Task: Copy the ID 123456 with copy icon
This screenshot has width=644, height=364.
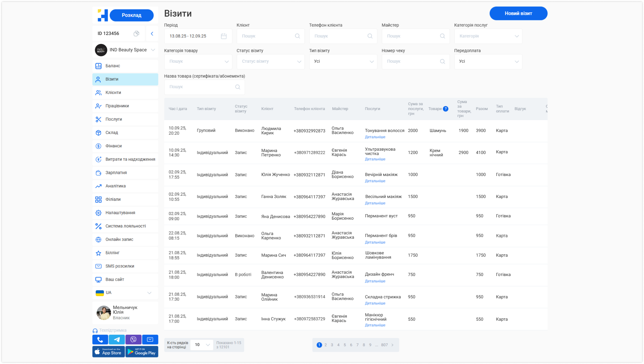Action: 136,33
